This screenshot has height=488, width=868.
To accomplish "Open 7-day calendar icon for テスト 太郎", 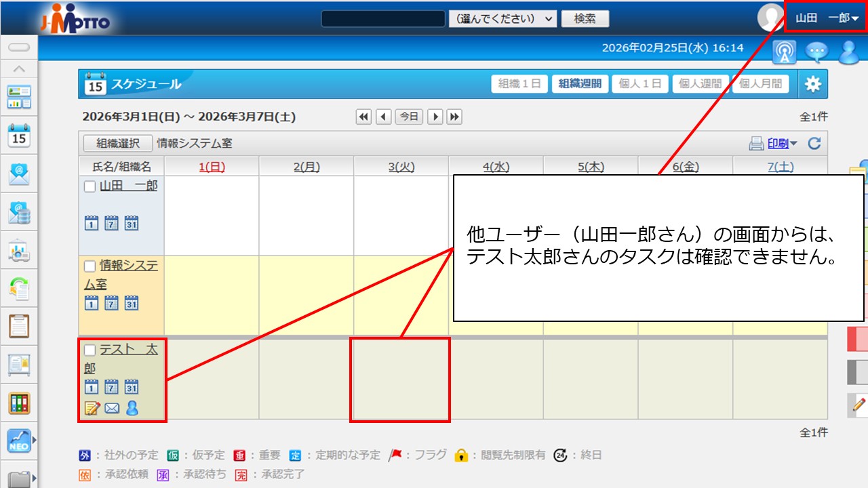I will coord(111,386).
